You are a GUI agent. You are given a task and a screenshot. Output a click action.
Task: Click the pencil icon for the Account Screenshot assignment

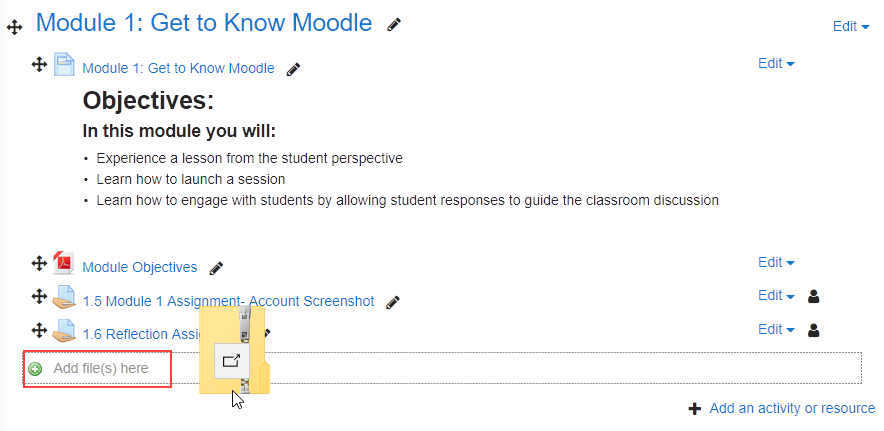click(393, 302)
